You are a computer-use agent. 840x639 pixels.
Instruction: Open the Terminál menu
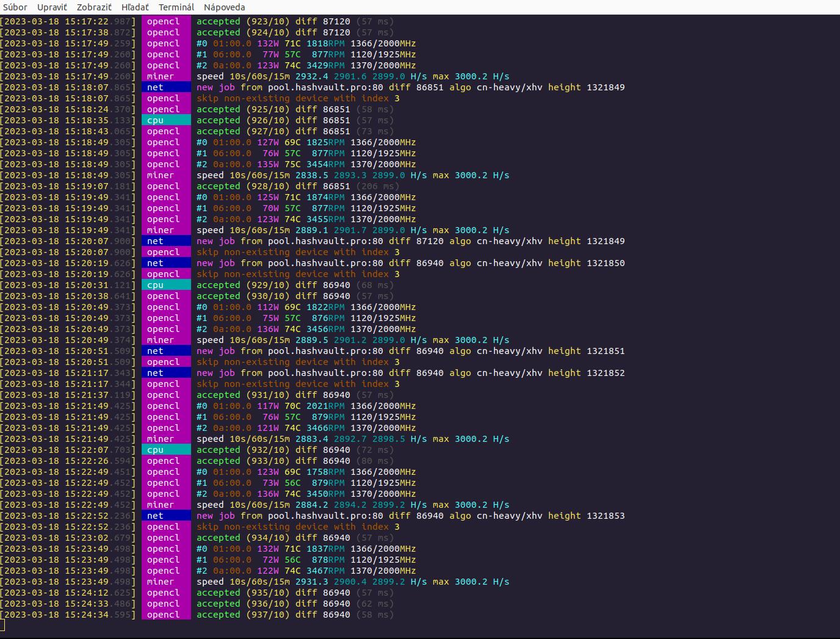click(x=176, y=7)
